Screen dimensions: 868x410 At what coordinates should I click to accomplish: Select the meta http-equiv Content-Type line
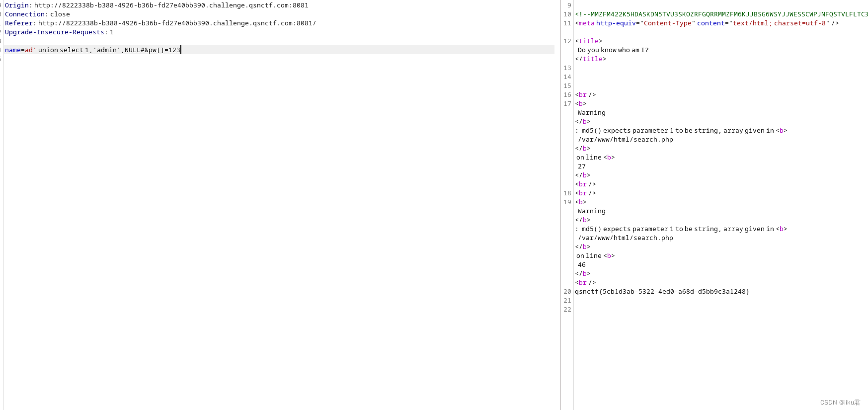(x=707, y=23)
